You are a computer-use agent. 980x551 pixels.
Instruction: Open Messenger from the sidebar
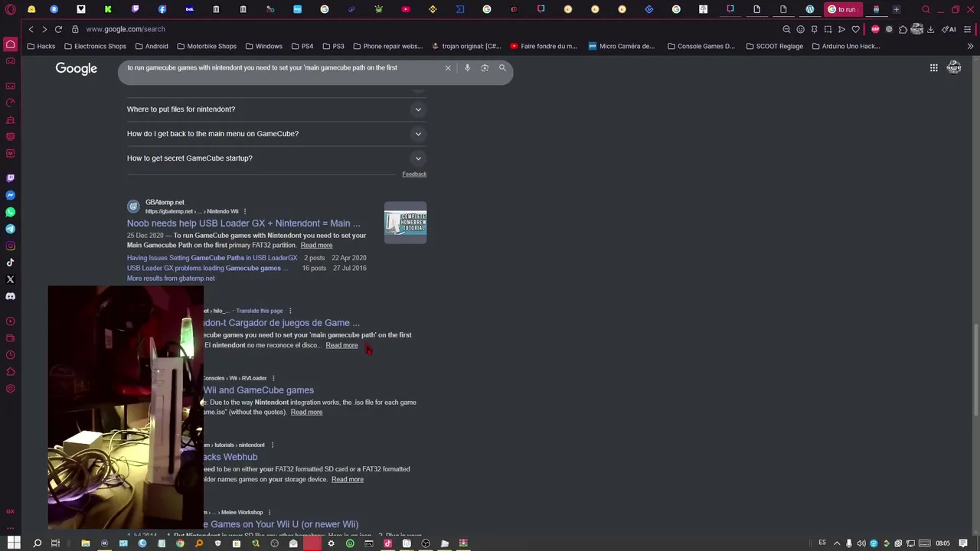pyautogui.click(x=10, y=195)
